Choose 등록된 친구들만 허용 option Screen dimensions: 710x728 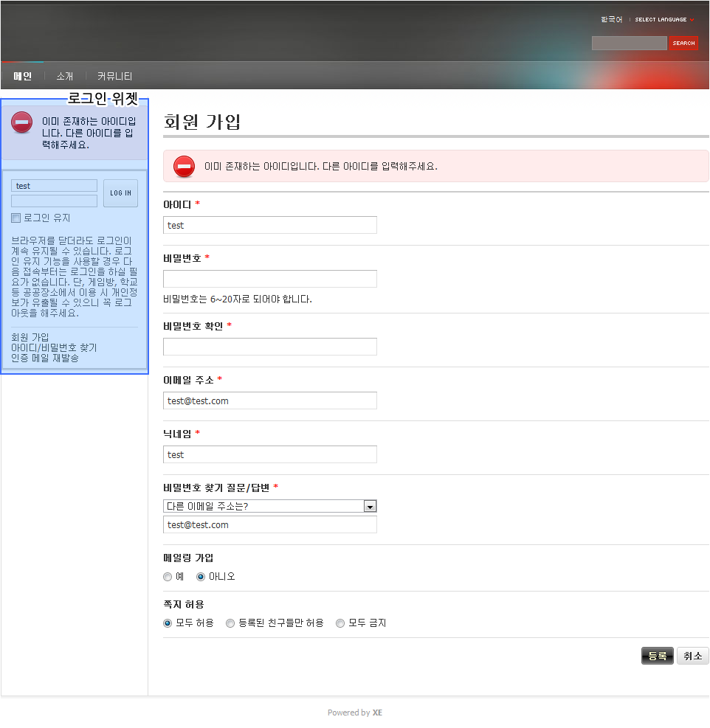pyautogui.click(x=230, y=623)
